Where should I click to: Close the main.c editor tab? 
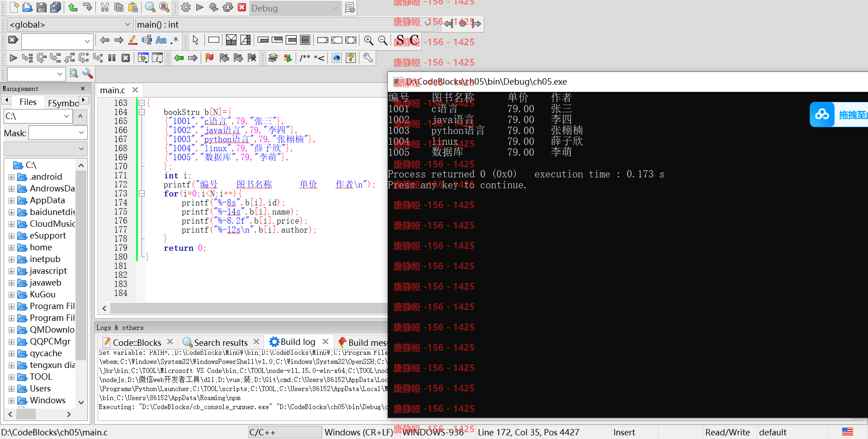[x=135, y=90]
